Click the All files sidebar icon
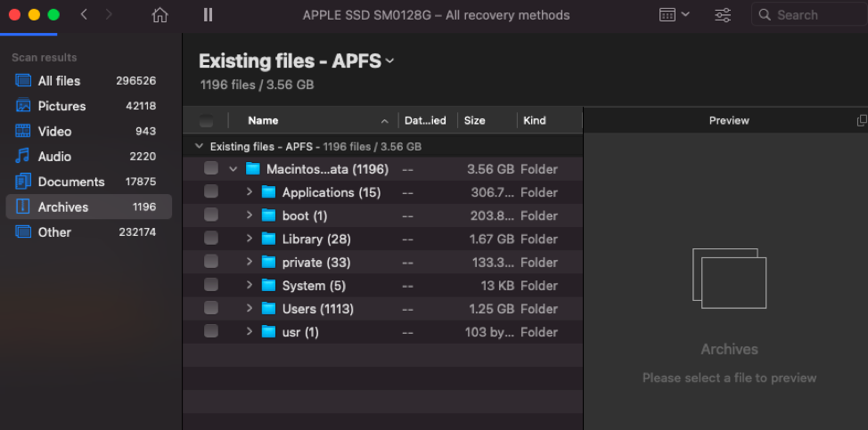This screenshot has width=868, height=430. coord(23,81)
